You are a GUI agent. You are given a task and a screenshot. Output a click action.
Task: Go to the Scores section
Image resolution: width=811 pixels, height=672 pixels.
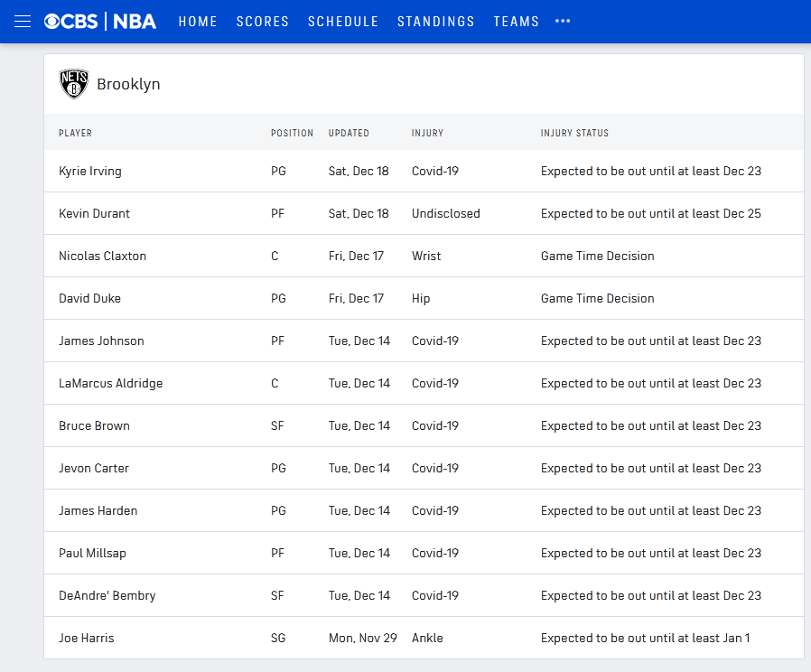coord(263,22)
